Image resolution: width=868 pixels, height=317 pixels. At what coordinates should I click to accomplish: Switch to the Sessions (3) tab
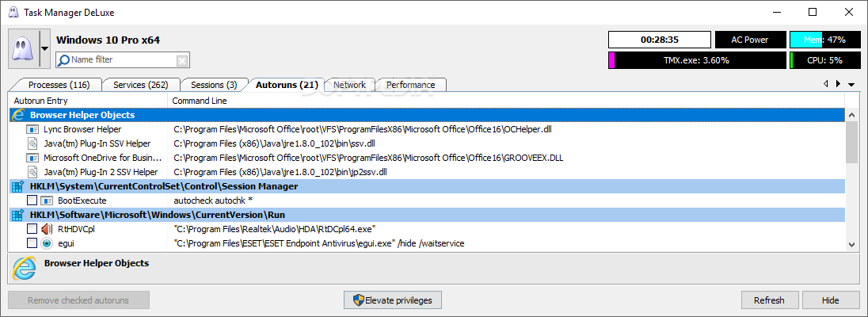(214, 85)
